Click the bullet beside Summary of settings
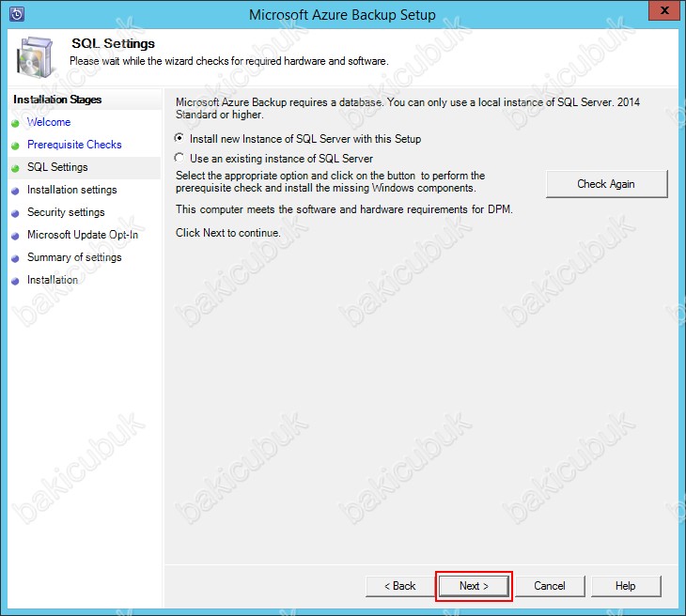Image resolution: width=686 pixels, height=616 pixels. 15,259
